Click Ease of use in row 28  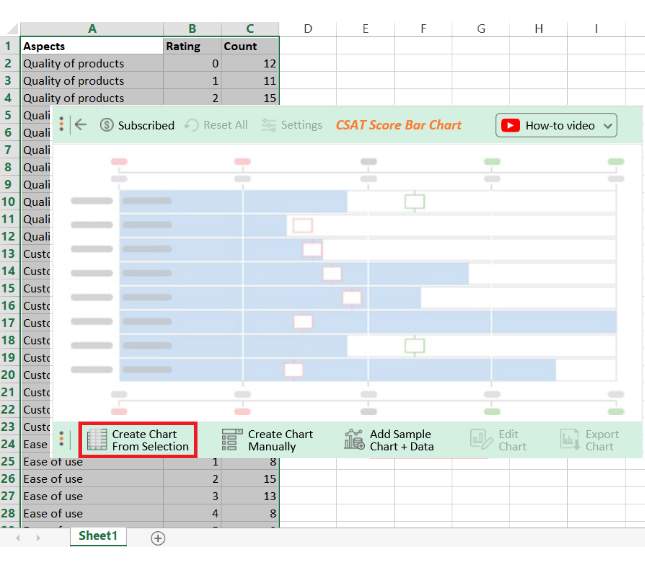[92, 513]
